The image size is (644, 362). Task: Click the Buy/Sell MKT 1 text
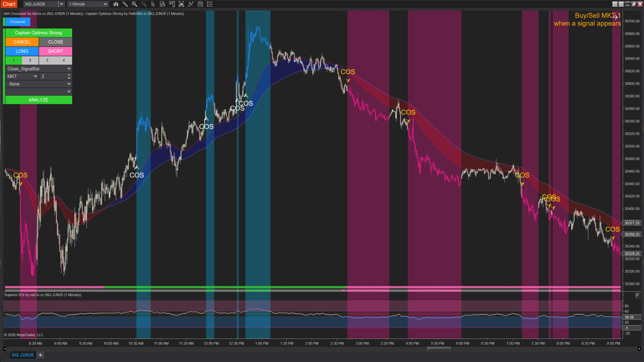598,15
